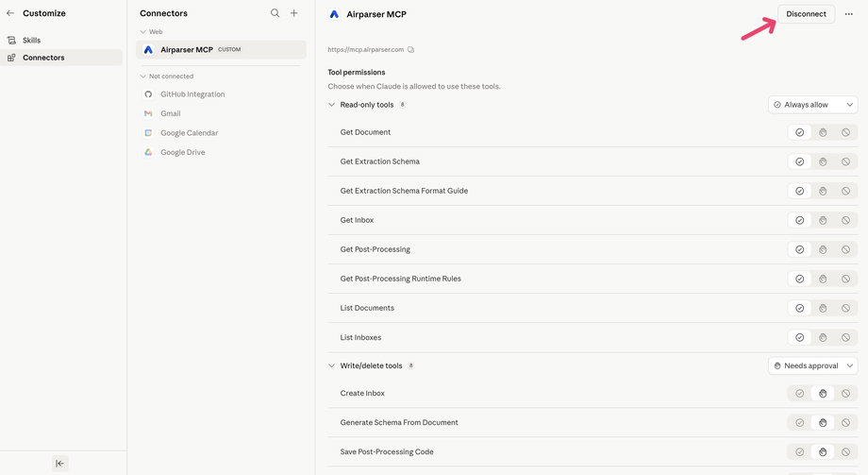Set List Inboxes to needs approval

coord(823,337)
